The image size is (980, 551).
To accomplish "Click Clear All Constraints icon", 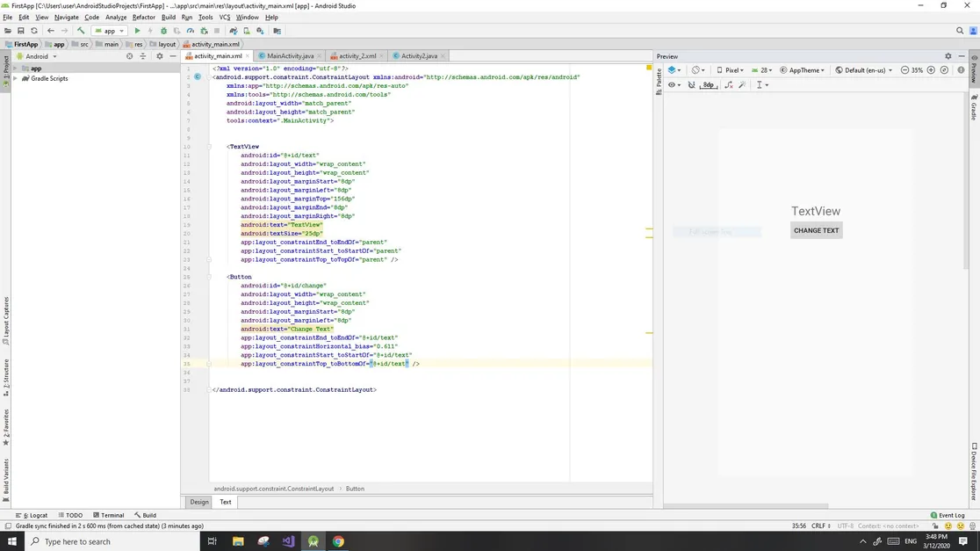I will click(729, 85).
